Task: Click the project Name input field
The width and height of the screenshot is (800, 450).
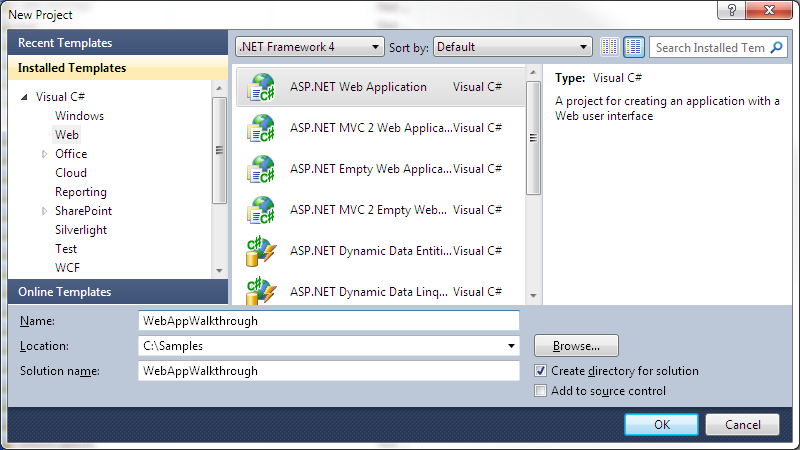Action: point(329,321)
